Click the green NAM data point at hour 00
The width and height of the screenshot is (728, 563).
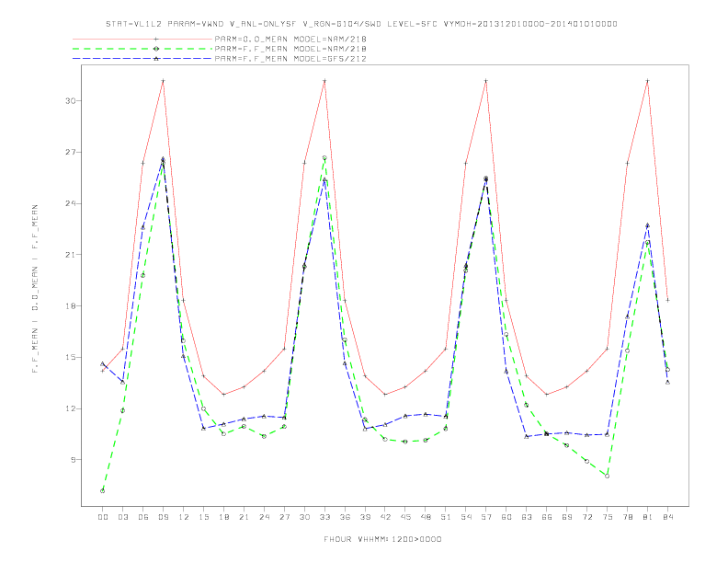[103, 491]
